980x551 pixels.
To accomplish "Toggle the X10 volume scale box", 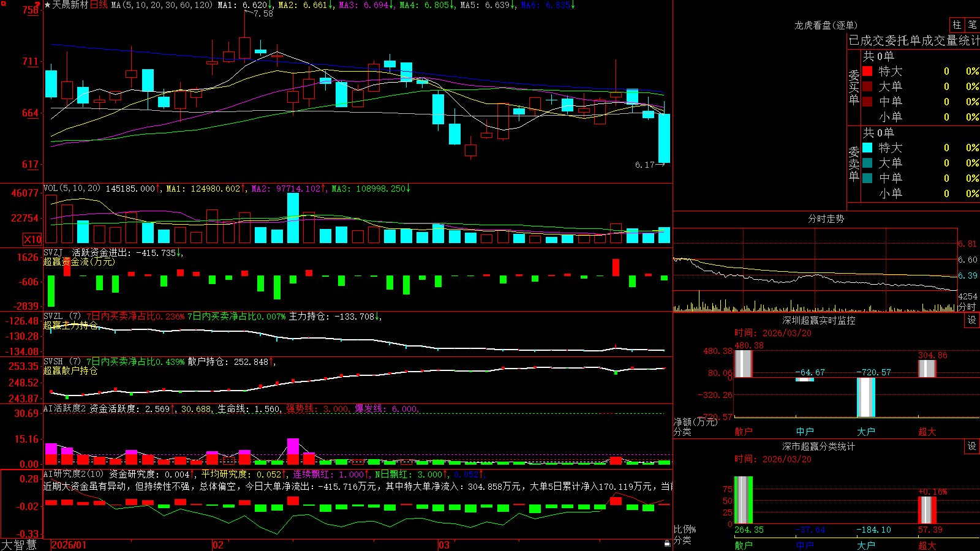I will tap(33, 239).
